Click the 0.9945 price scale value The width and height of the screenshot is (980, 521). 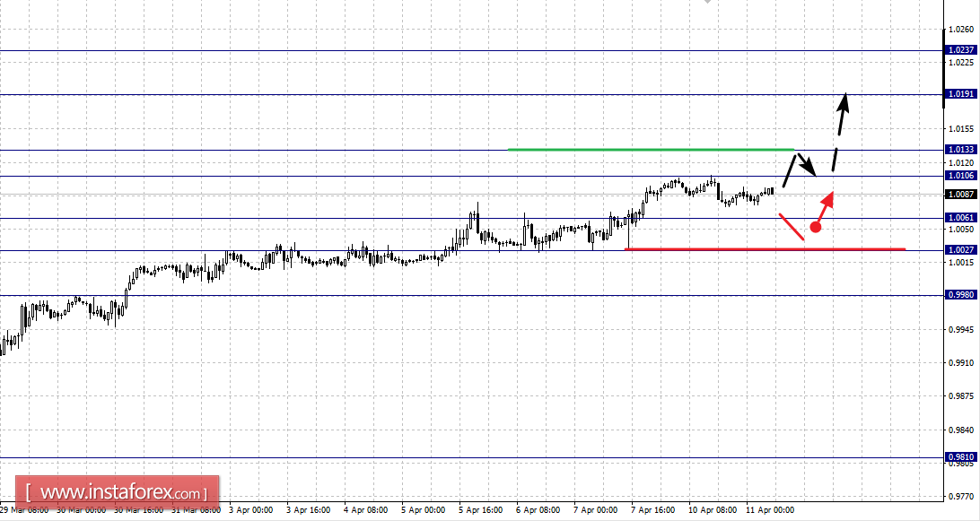pyautogui.click(x=960, y=329)
